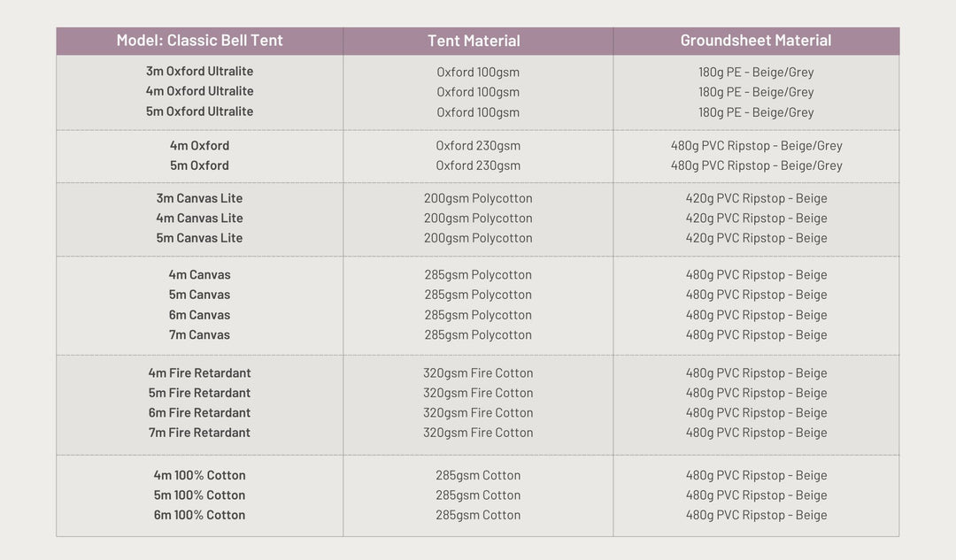Choose the "5m Canvas Lite" model name
Viewport: 956px width, 560px height.
point(199,238)
